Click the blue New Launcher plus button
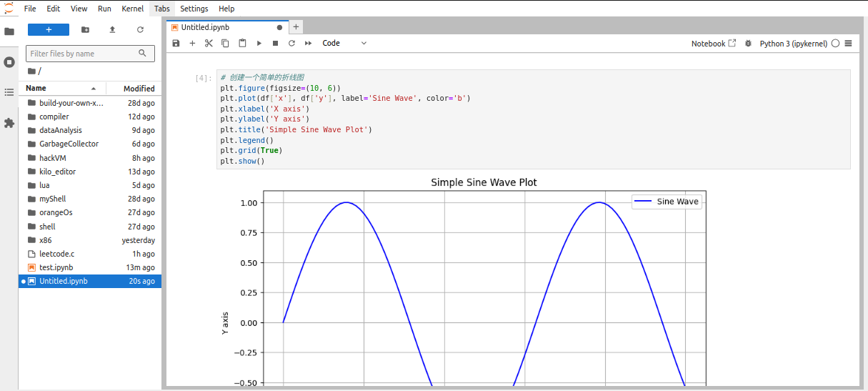 pos(49,29)
